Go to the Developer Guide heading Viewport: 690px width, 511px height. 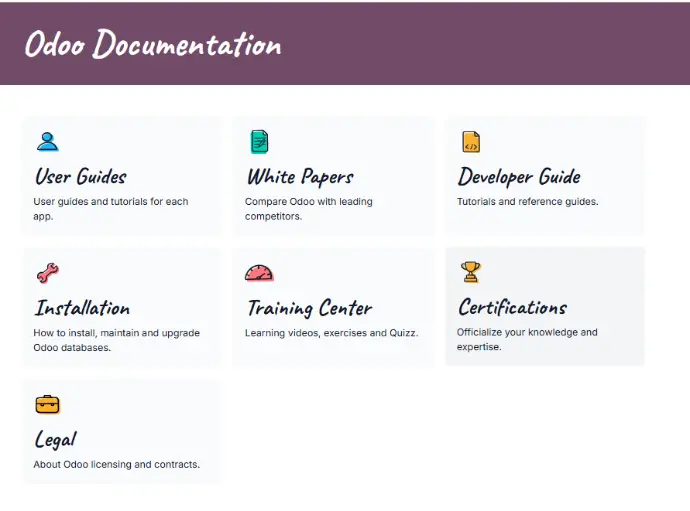519,177
